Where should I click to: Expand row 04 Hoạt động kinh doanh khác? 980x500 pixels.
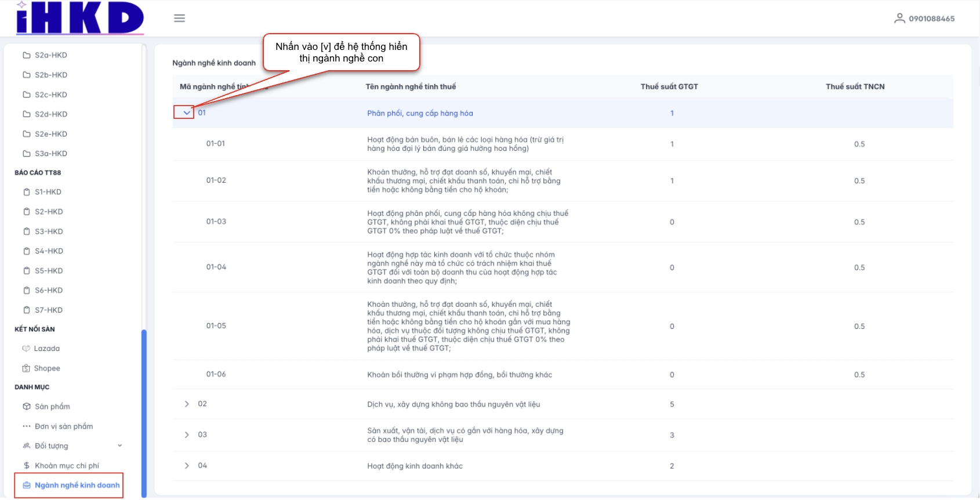click(187, 466)
